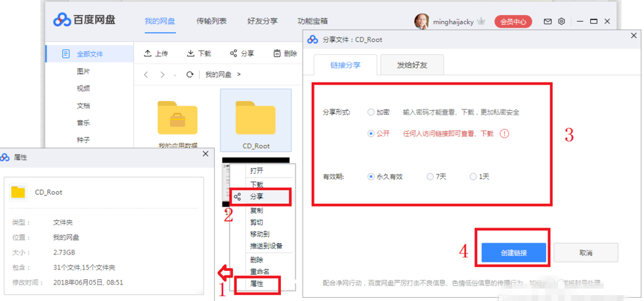The image size is (644, 301).
Task: Click the minghaijacky username
Action: tap(454, 22)
